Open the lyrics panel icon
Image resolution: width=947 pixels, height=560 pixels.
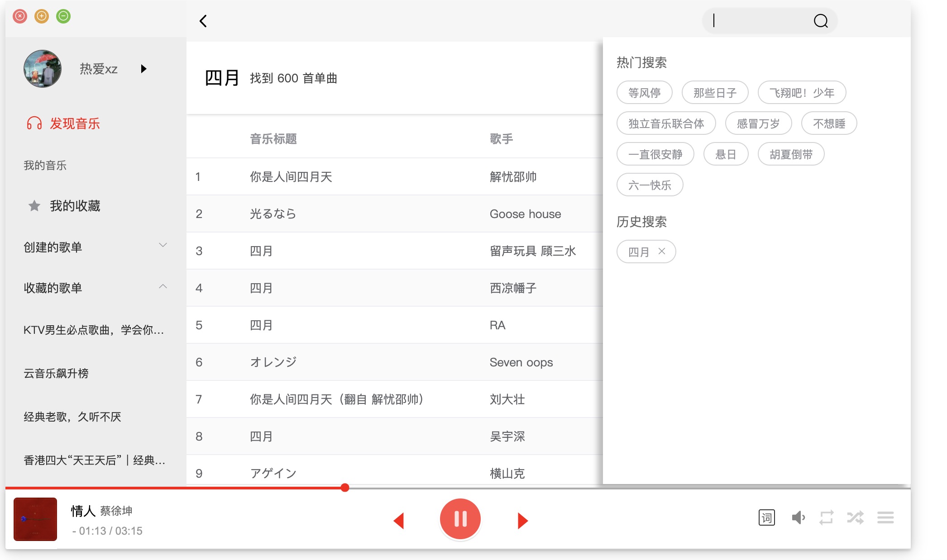point(766,517)
